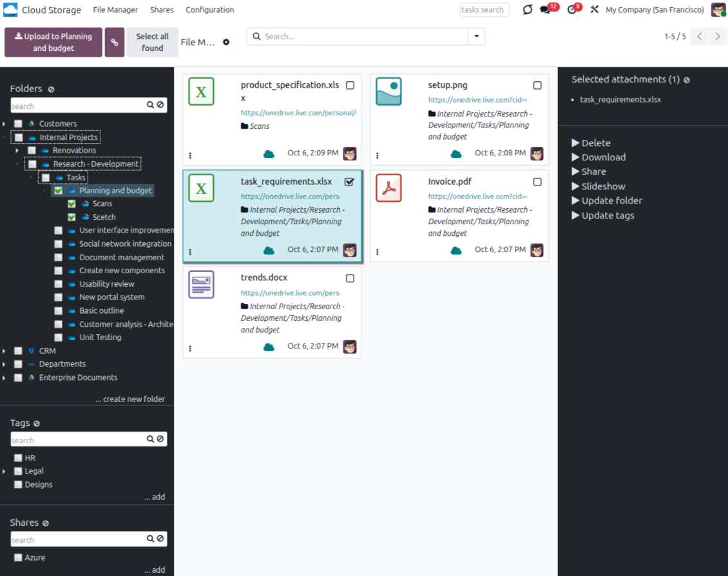Open the gear settings icon next to File Manager
This screenshot has width=728, height=576.
click(x=226, y=43)
